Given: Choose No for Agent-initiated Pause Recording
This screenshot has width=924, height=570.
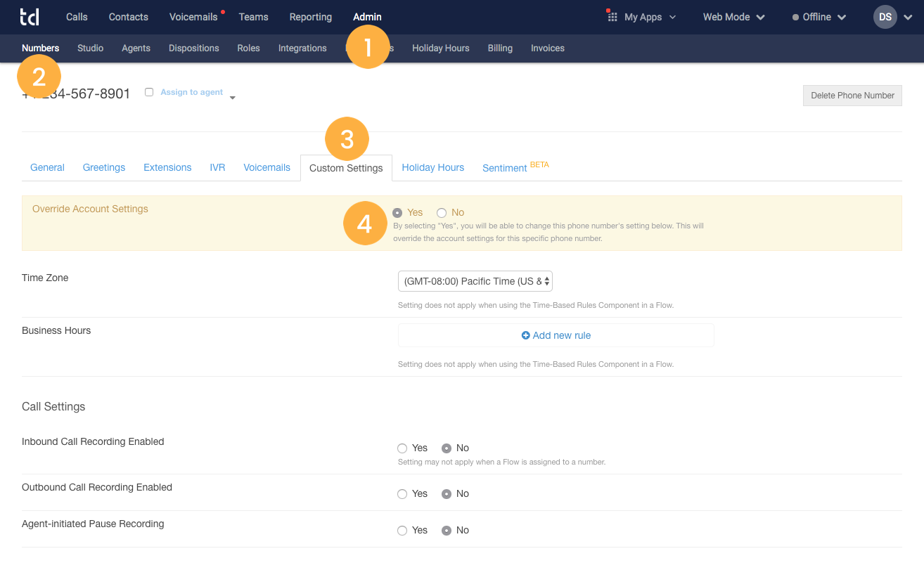Looking at the screenshot, I should (447, 531).
